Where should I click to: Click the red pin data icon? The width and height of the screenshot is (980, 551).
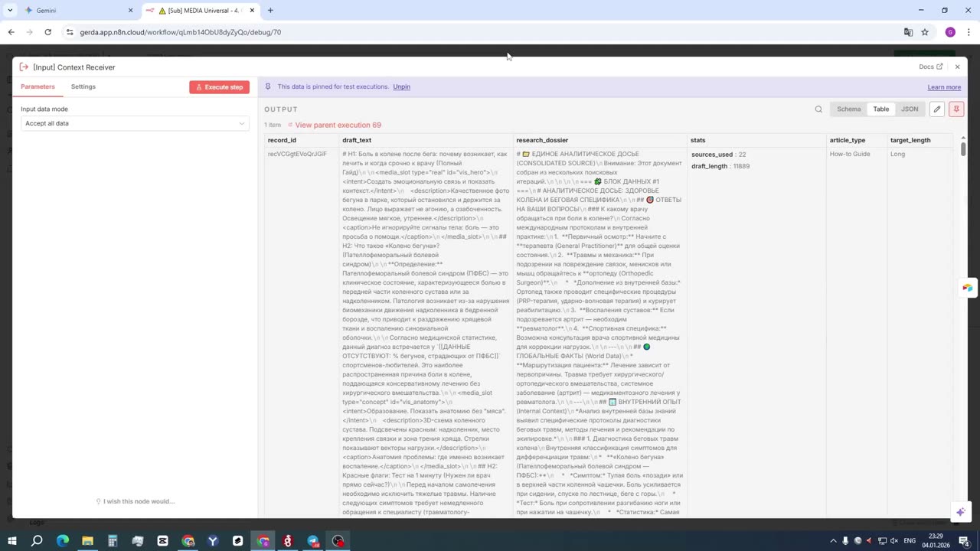point(955,109)
